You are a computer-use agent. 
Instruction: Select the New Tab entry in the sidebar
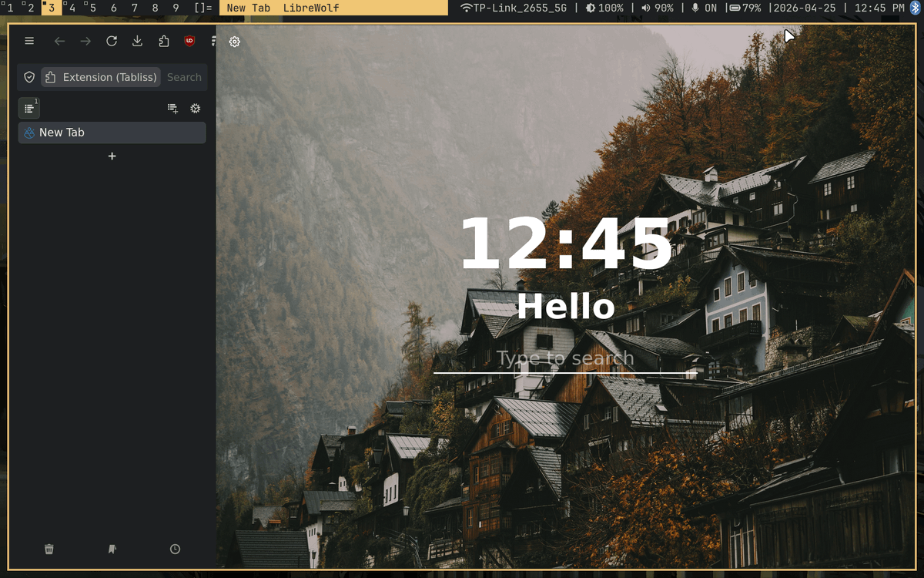click(112, 132)
